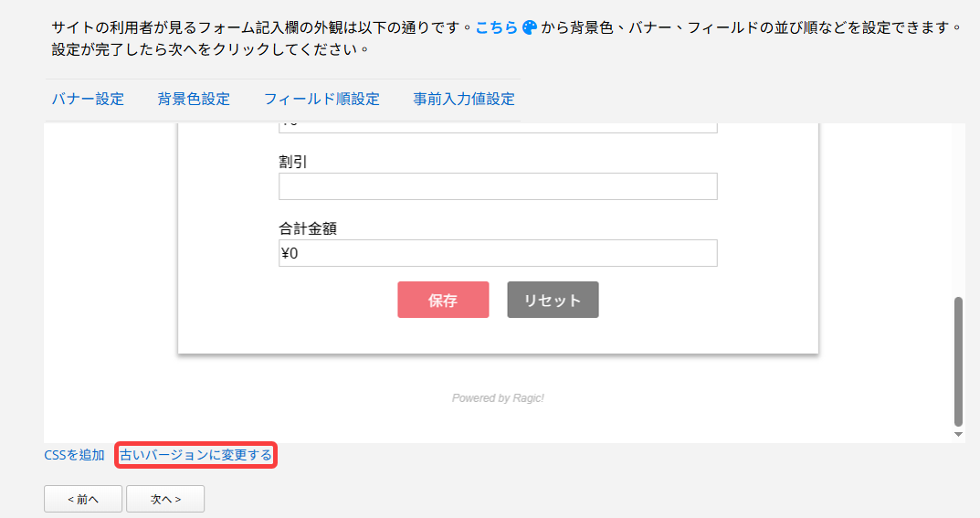
Task: Go to the 事前入力値設定 tab
Action: 464,100
